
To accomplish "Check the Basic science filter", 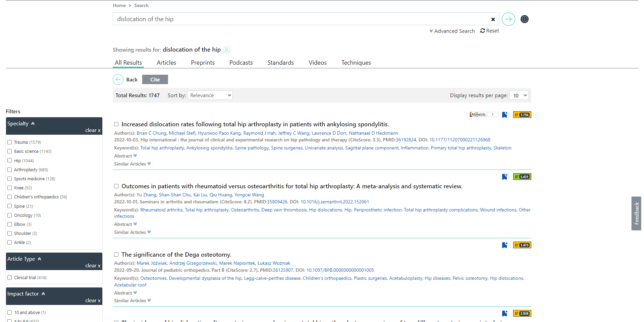I will 10,151.
